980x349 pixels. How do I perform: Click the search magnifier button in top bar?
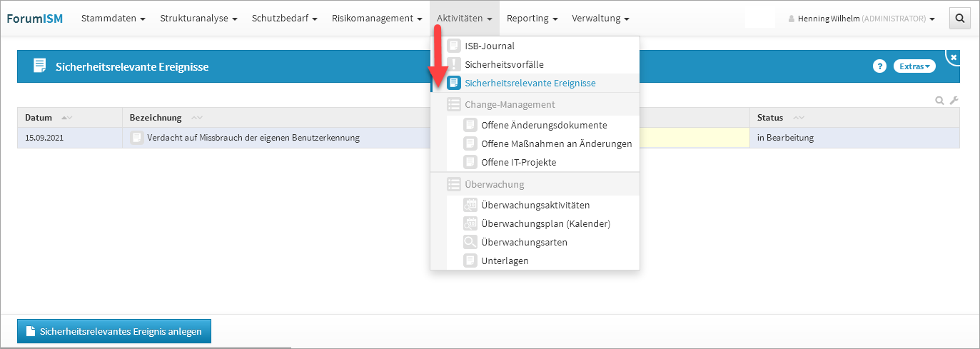pyautogui.click(x=960, y=19)
